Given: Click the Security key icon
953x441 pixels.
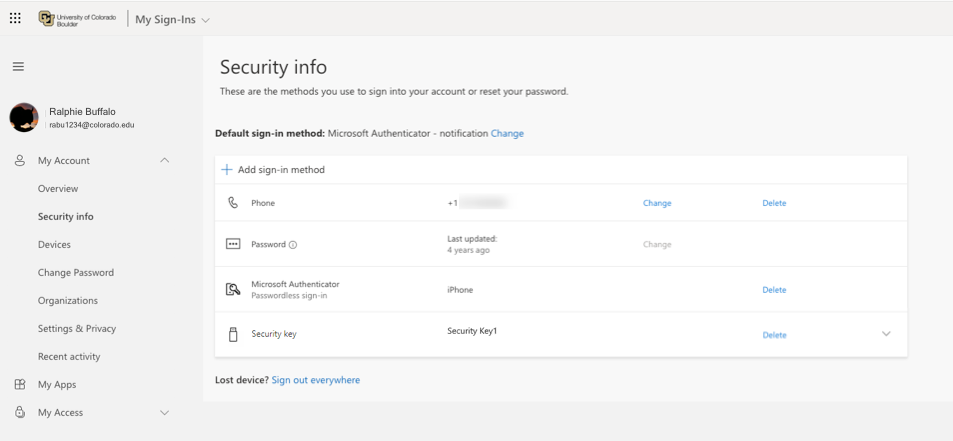Looking at the screenshot, I should click(x=233, y=334).
